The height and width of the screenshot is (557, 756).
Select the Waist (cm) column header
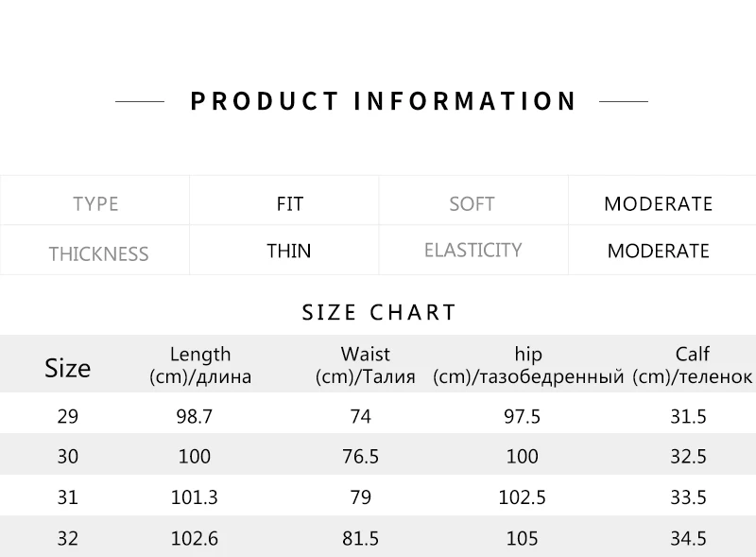[x=366, y=365]
